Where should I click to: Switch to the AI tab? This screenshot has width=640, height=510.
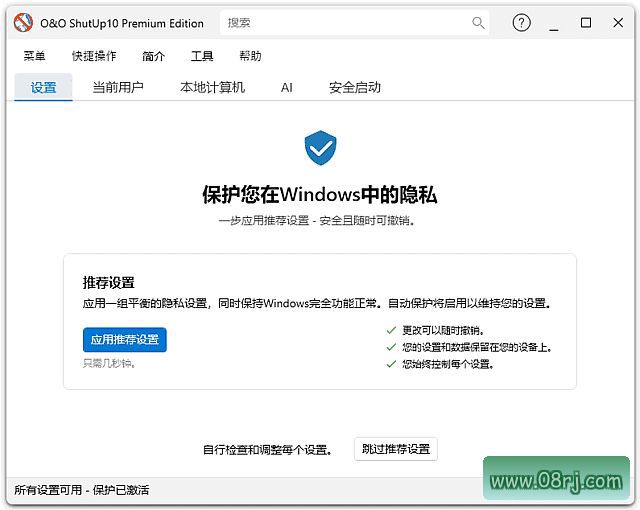click(x=287, y=87)
